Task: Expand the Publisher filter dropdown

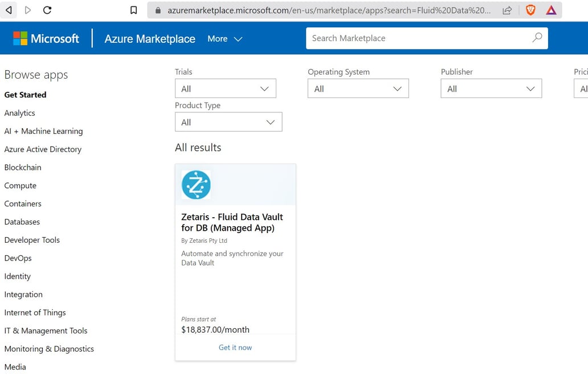Action: (x=491, y=89)
